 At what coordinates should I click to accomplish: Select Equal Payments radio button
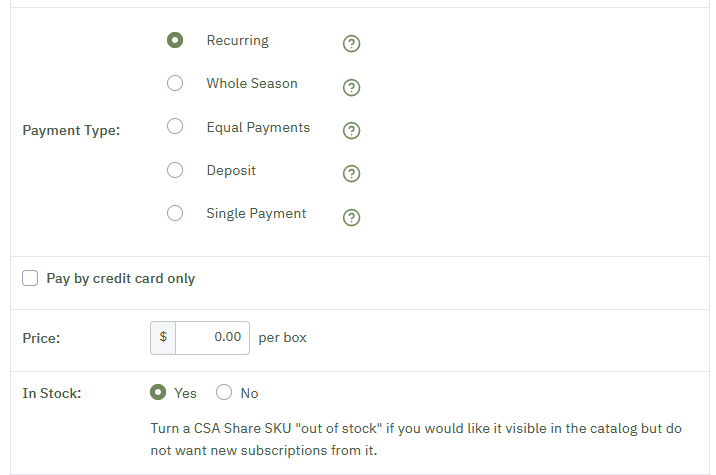(175, 126)
